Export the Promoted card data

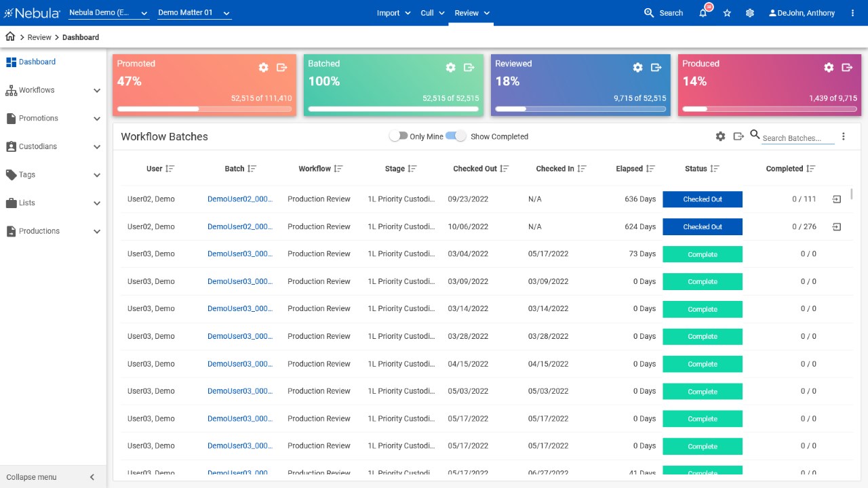282,67
